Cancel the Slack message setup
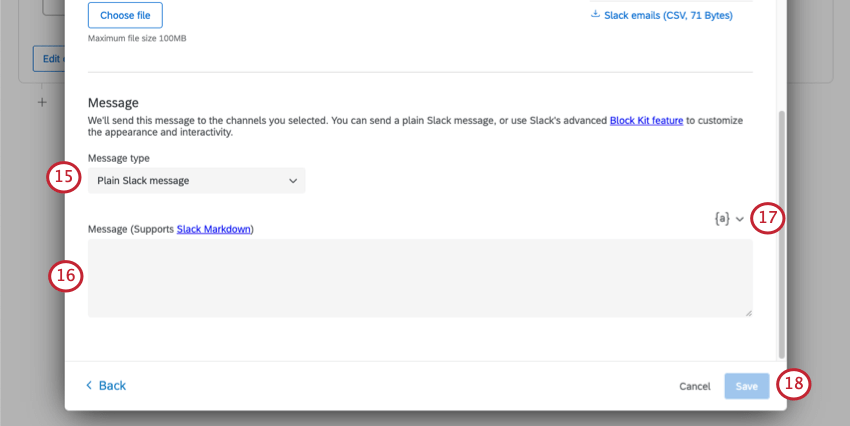 pos(694,386)
